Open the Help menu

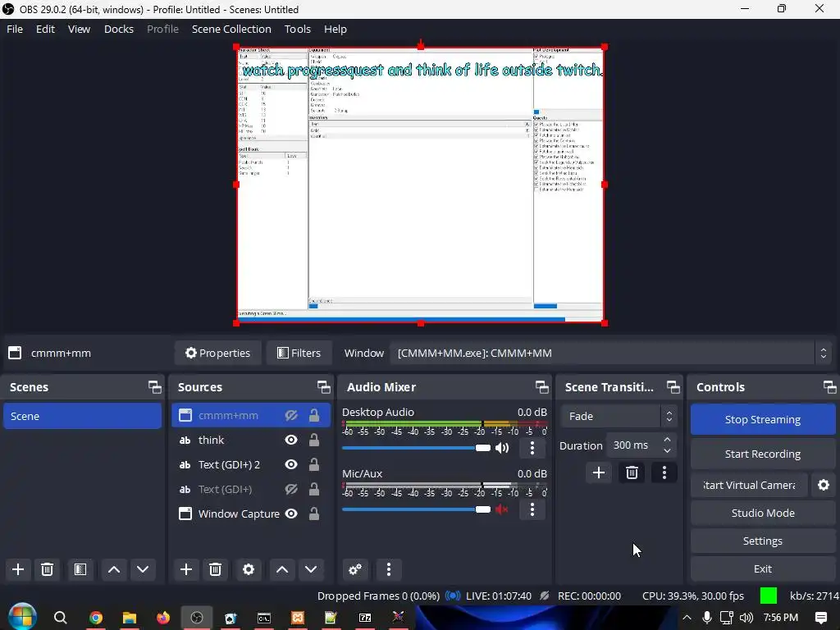pyautogui.click(x=336, y=29)
